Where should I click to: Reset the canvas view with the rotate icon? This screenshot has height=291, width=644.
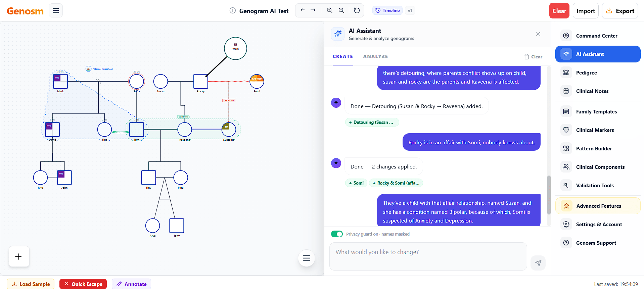coord(357,10)
